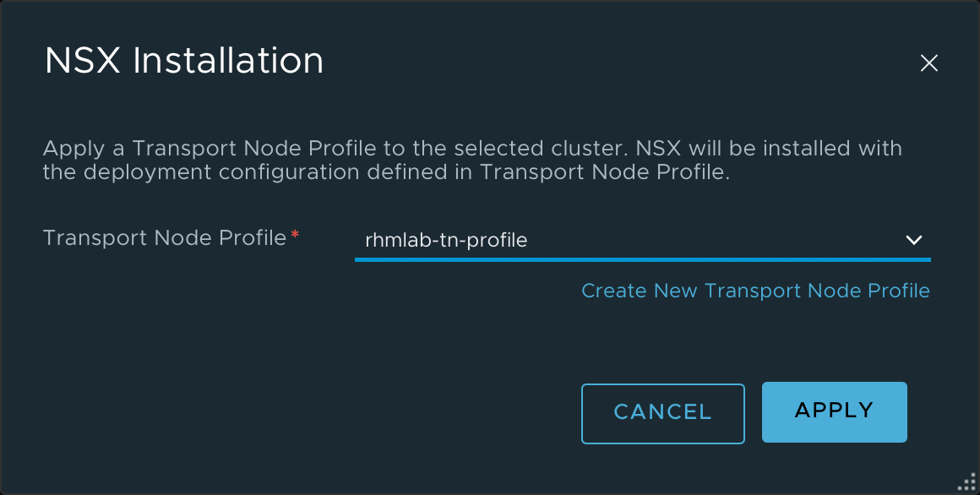Click the dialog resize grip icon

(966, 481)
